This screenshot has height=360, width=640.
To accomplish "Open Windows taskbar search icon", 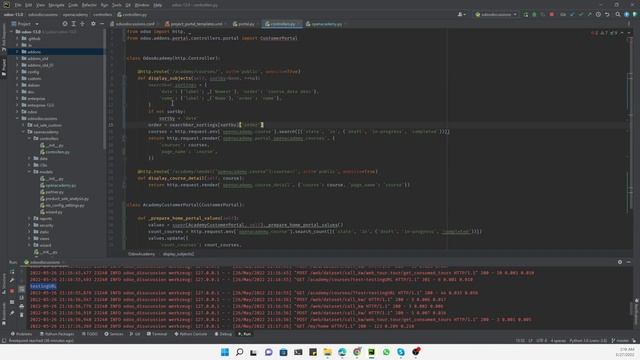I will 240,352.
